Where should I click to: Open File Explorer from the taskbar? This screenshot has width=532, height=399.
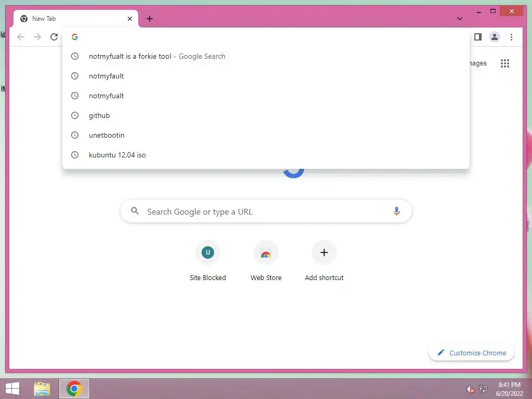click(x=42, y=389)
